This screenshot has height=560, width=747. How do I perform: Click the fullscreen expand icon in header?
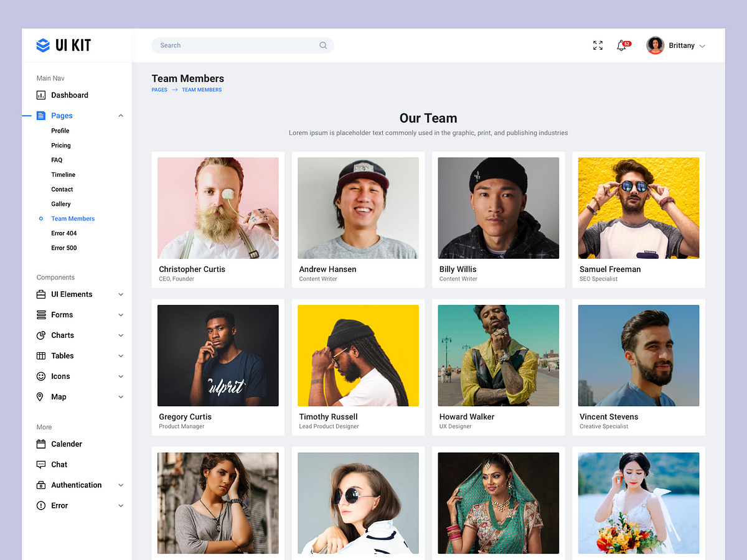point(598,45)
